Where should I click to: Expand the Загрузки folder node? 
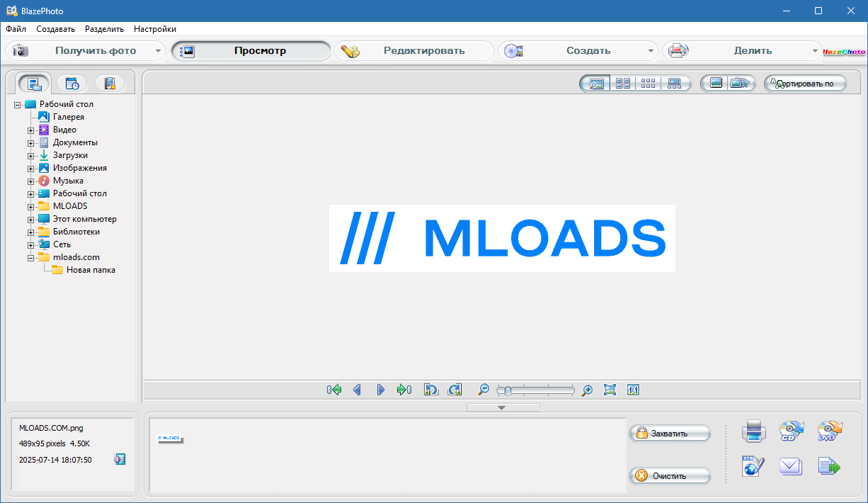[31, 155]
